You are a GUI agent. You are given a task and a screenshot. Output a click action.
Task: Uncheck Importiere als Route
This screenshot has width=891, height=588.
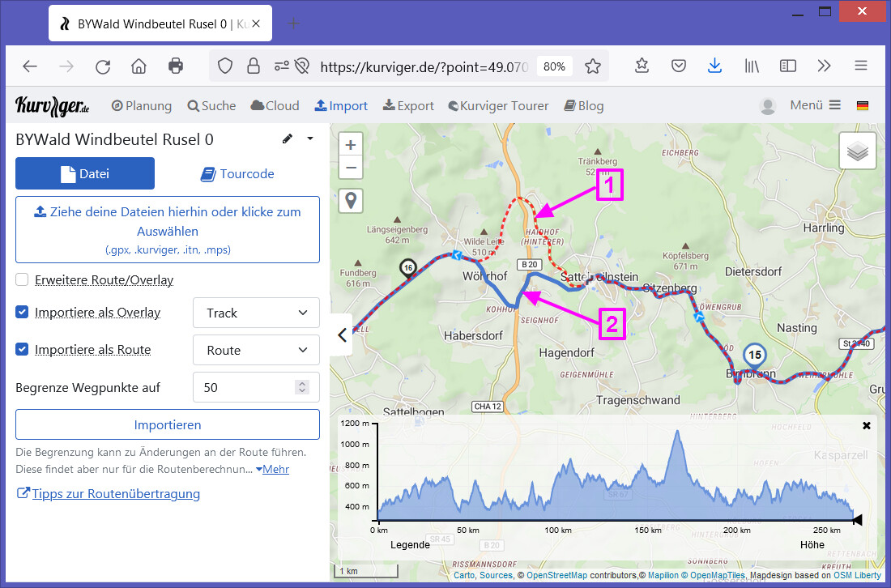[x=23, y=350]
